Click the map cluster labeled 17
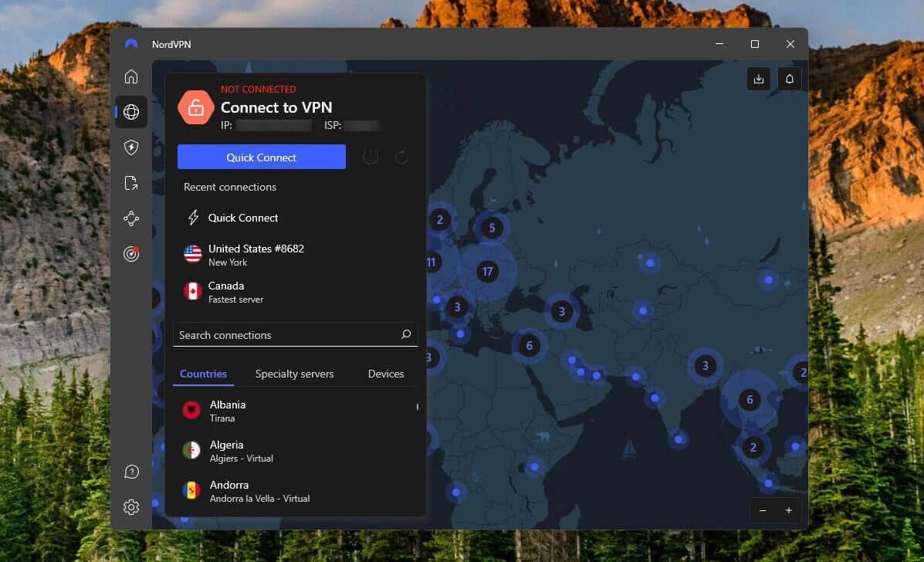This screenshot has height=562, width=924. coord(487,272)
